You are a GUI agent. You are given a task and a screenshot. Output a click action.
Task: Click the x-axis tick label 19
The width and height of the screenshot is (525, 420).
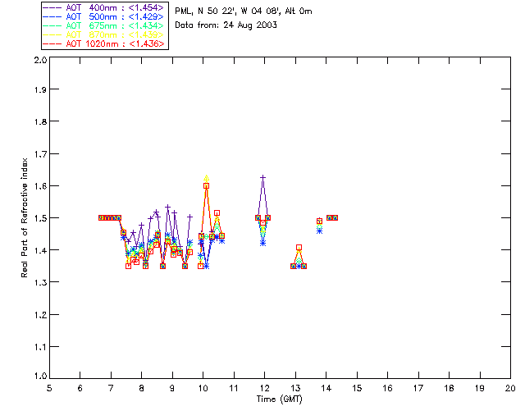(480, 388)
